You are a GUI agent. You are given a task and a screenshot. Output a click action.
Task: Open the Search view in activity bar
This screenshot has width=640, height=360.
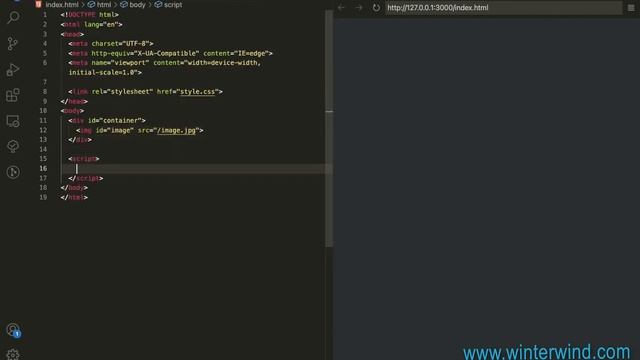(x=13, y=18)
